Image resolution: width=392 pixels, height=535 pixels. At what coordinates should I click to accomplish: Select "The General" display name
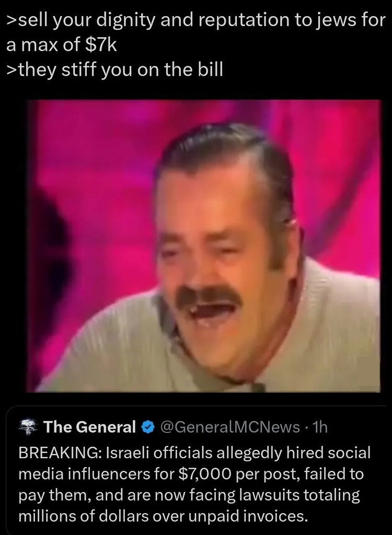coord(90,427)
